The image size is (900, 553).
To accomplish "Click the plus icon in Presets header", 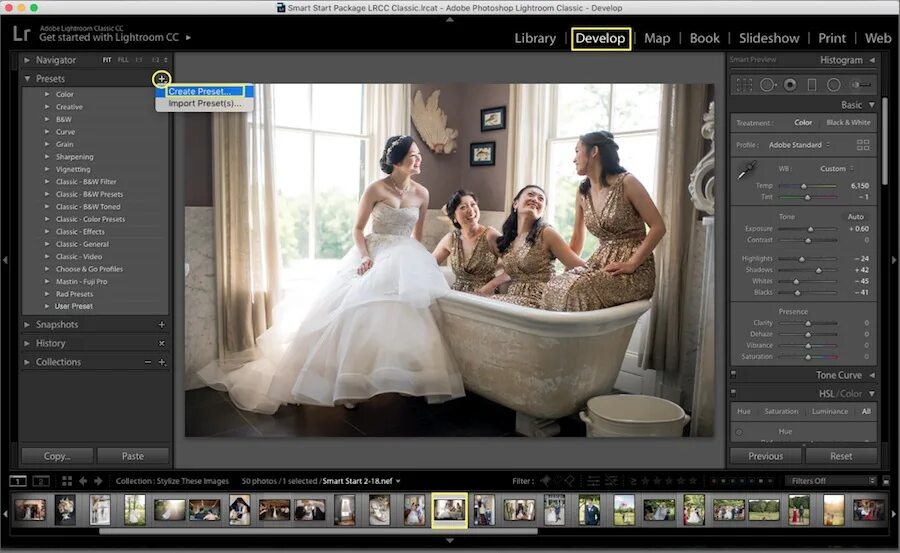I will tap(162, 79).
